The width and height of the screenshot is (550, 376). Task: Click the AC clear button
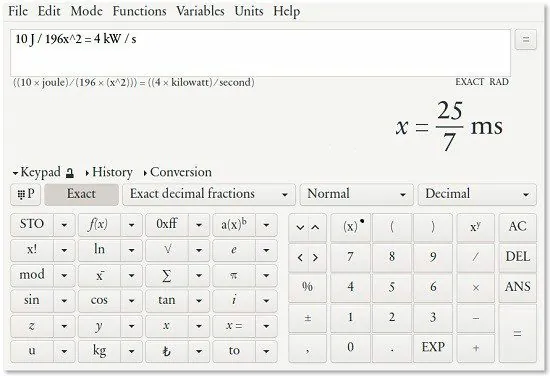517,227
